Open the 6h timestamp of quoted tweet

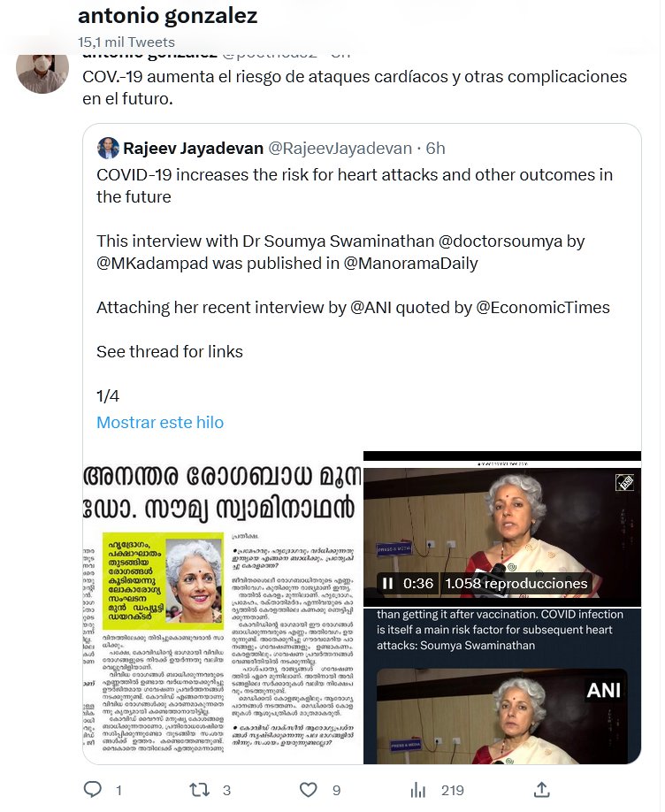pyautogui.click(x=436, y=149)
